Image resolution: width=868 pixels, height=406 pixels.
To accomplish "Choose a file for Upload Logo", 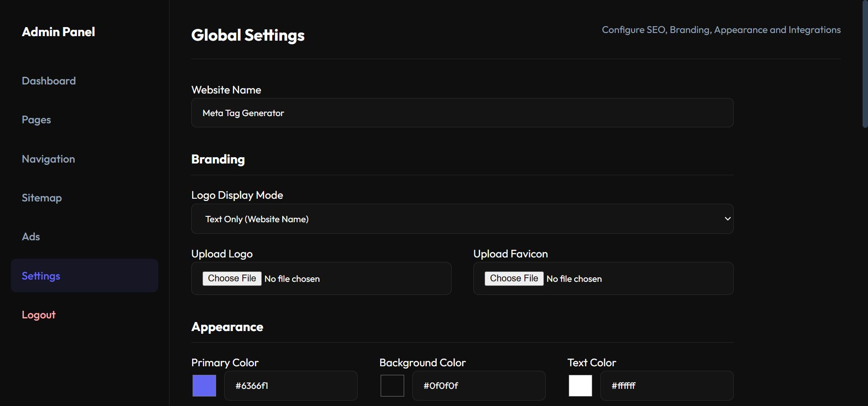I will point(232,279).
